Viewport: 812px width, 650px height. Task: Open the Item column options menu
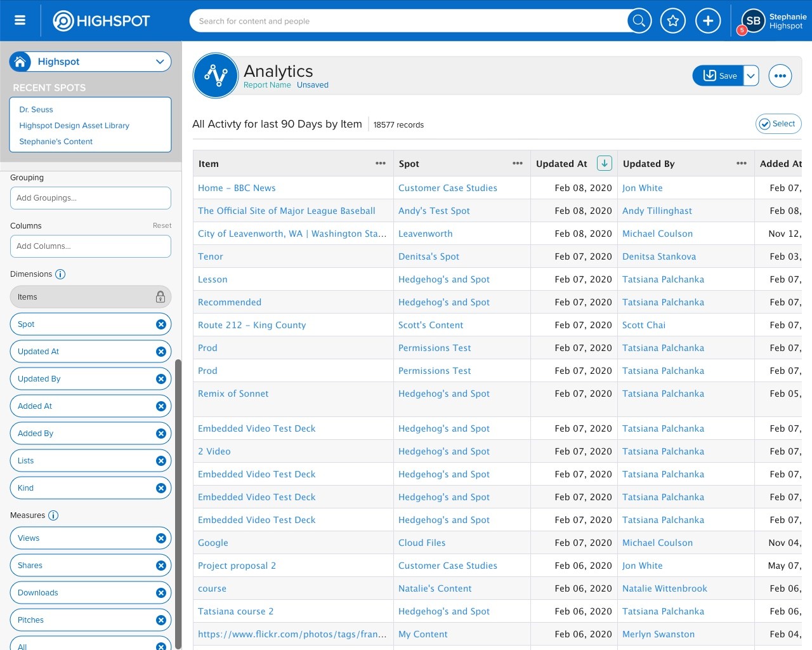point(381,163)
